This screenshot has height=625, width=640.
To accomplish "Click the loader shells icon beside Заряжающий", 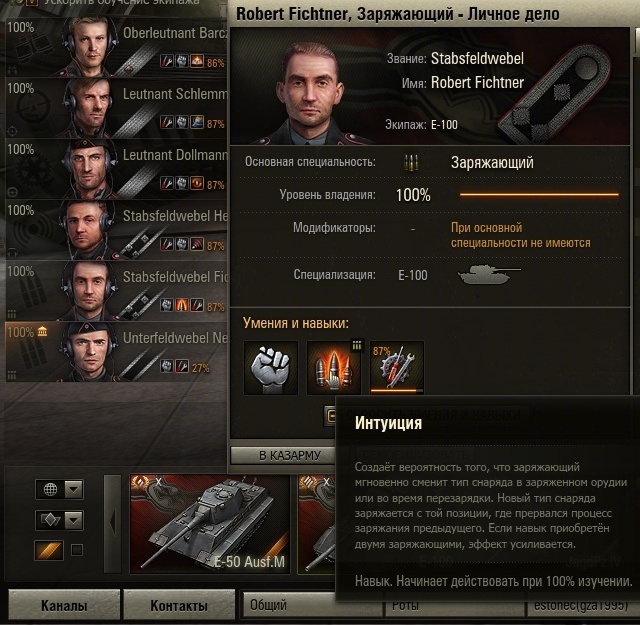I will 411,162.
